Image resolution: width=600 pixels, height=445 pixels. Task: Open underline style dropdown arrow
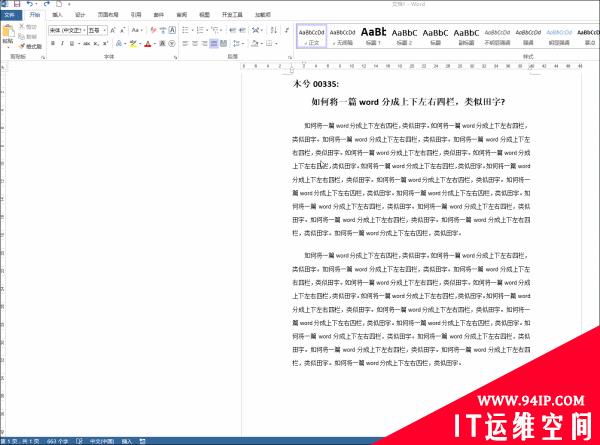[78, 44]
